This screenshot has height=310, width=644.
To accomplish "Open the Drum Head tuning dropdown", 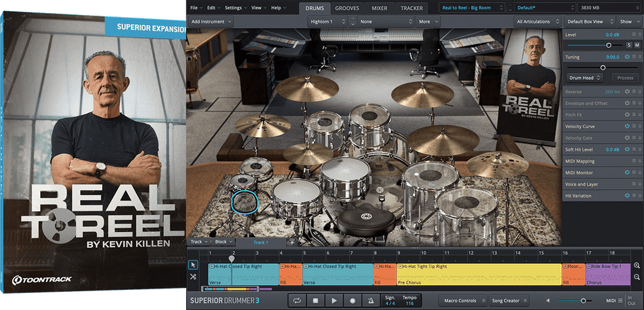I will click(585, 77).
